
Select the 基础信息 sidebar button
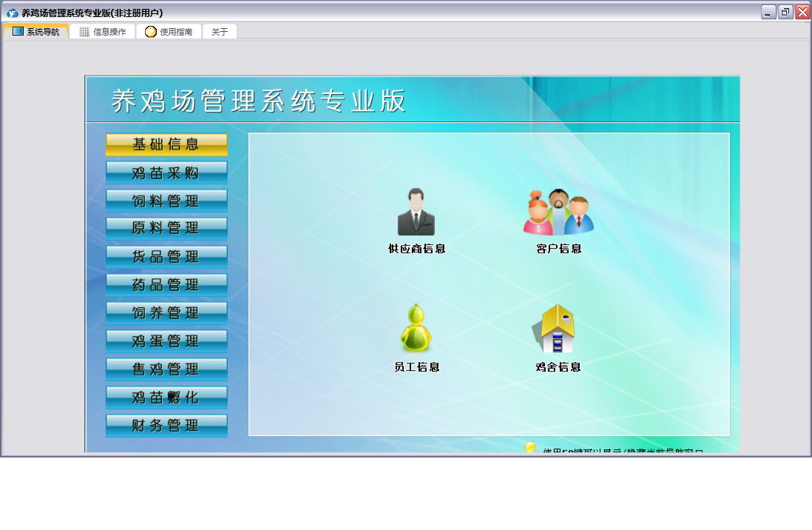pyautogui.click(x=166, y=144)
